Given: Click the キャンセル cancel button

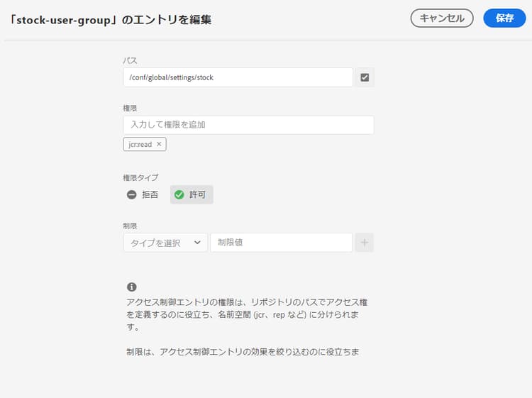Looking at the screenshot, I should pyautogui.click(x=442, y=18).
